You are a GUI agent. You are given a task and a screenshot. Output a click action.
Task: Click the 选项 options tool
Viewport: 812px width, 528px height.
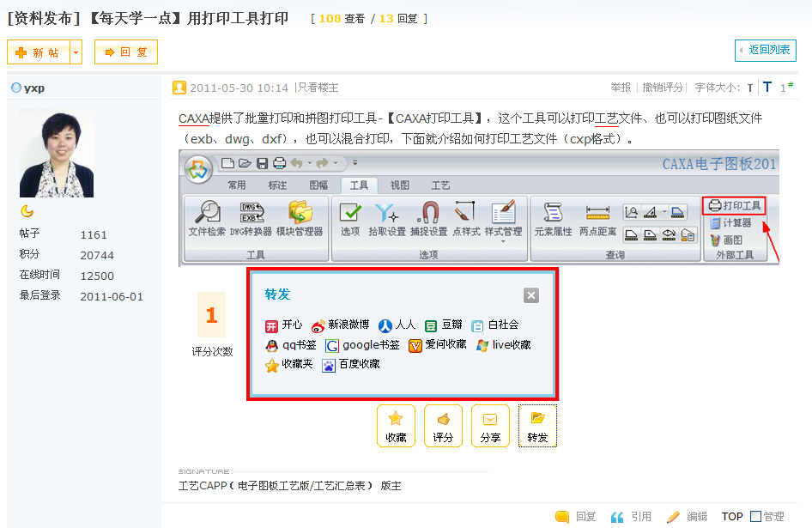[x=350, y=218]
